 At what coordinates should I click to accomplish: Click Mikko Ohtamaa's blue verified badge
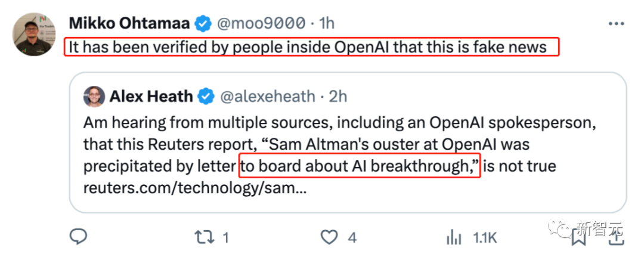point(203,23)
